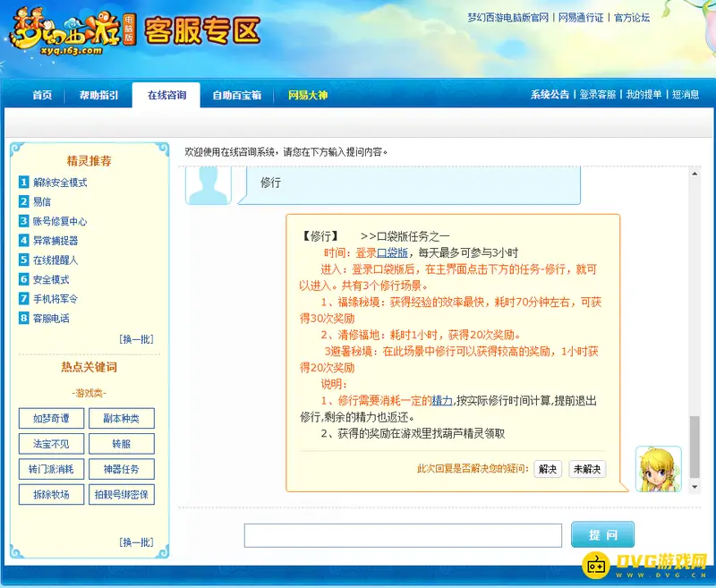Screen dimensions: 716x588
Task: Open the 口袋版 hyperlink in reply
Action: tap(392, 252)
